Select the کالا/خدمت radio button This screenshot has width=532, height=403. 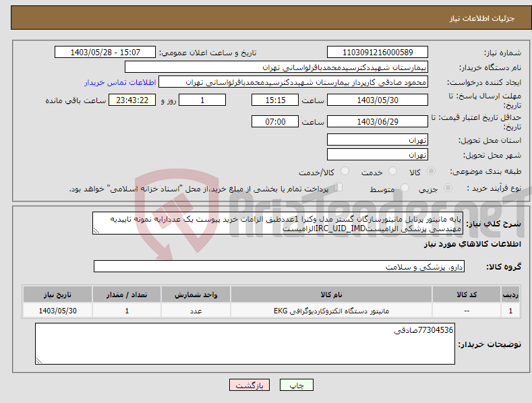tap(345, 171)
